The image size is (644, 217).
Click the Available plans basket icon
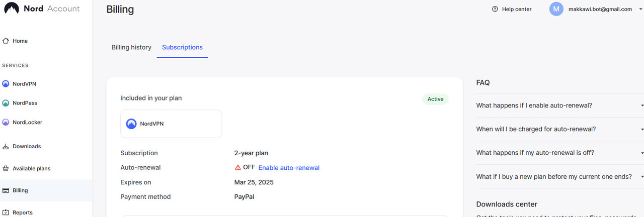pyautogui.click(x=6, y=168)
